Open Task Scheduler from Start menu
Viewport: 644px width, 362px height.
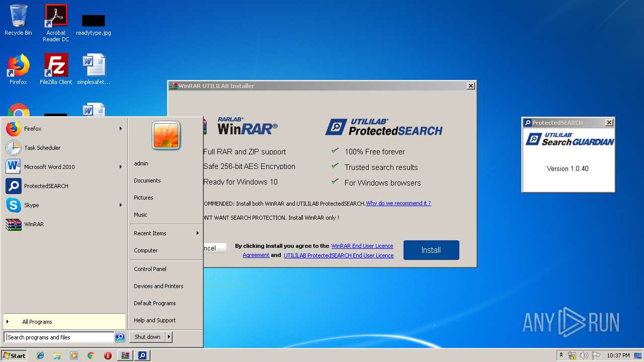tap(64, 148)
